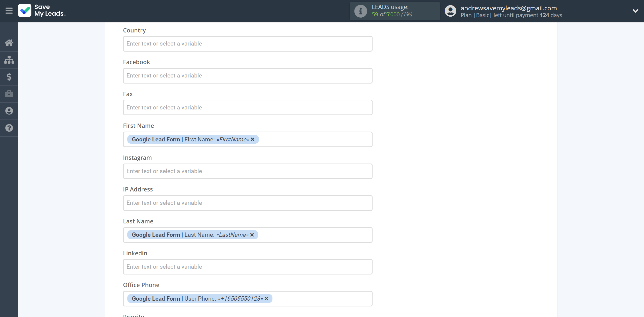Click the IP Address label
The image size is (644, 317).
tap(138, 189)
